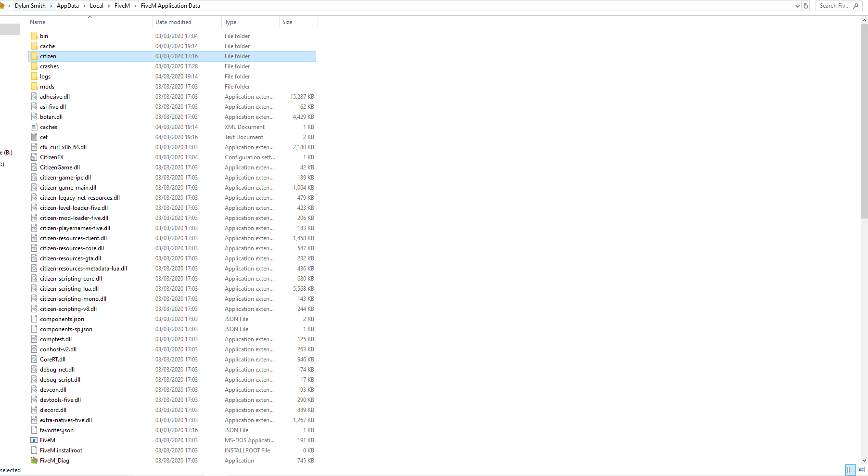868x476 pixels.
Task: Open the cache folder icon
Action: coord(34,46)
